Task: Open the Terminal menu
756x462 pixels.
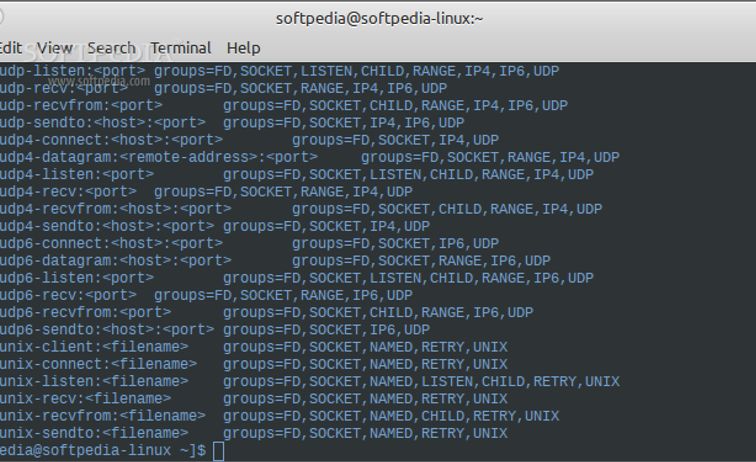Action: [181, 48]
